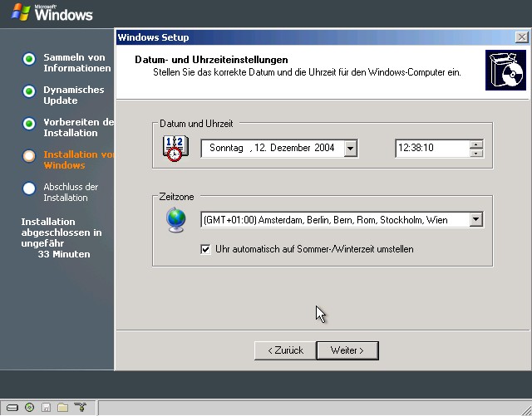532x416 pixels.
Task: Click the Zurück button
Action: coord(285,350)
